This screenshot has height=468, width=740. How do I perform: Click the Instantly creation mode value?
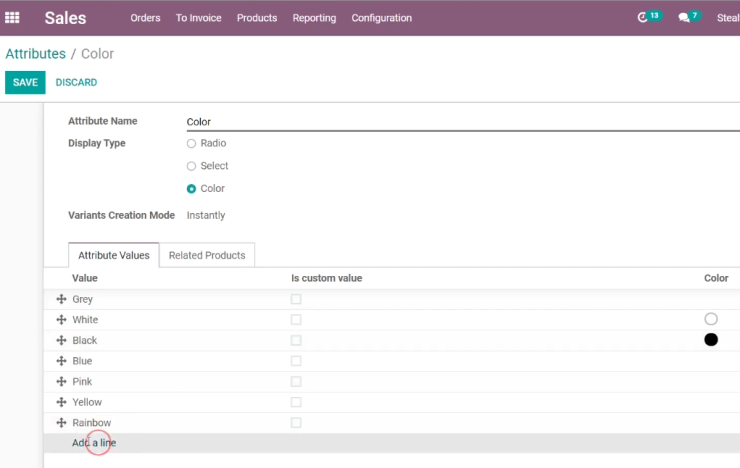pyautogui.click(x=206, y=216)
